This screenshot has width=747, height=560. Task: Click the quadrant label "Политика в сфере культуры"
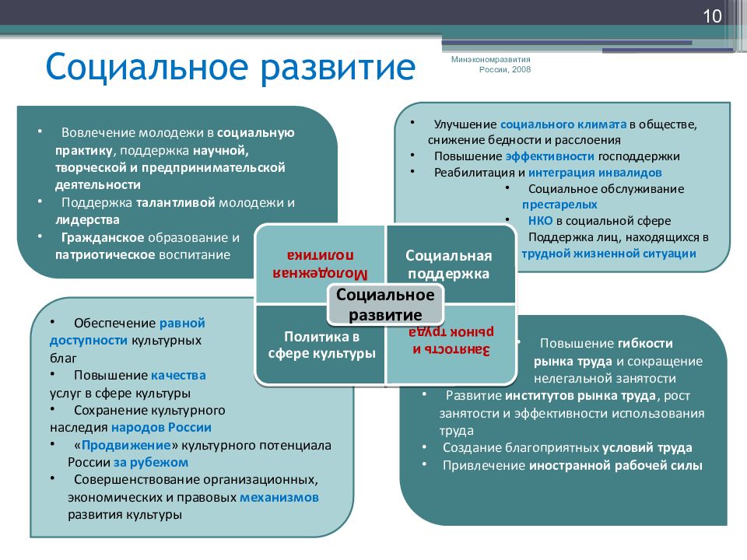[x=321, y=345]
